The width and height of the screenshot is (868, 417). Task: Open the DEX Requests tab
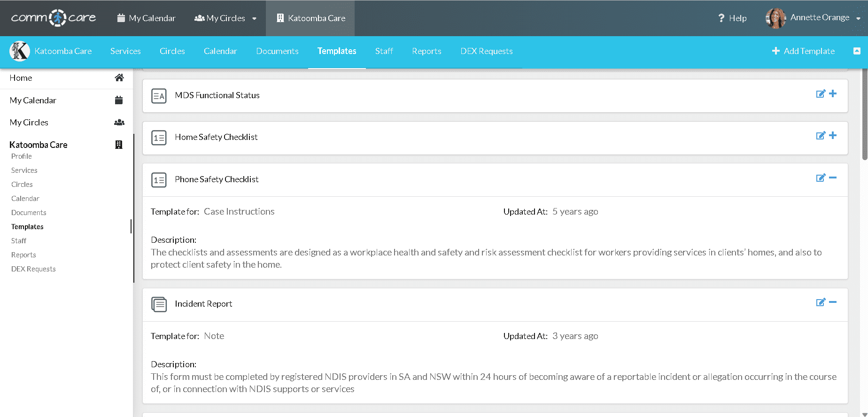coord(486,51)
